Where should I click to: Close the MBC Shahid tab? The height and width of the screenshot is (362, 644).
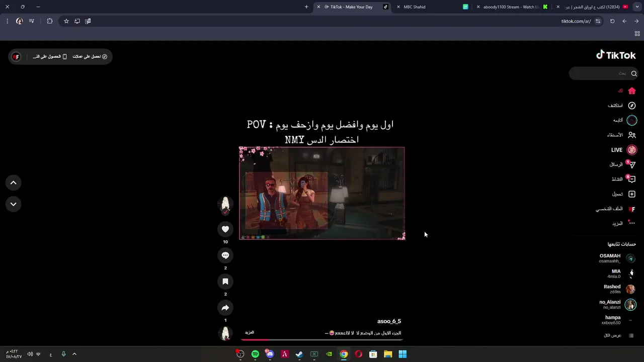399,7
